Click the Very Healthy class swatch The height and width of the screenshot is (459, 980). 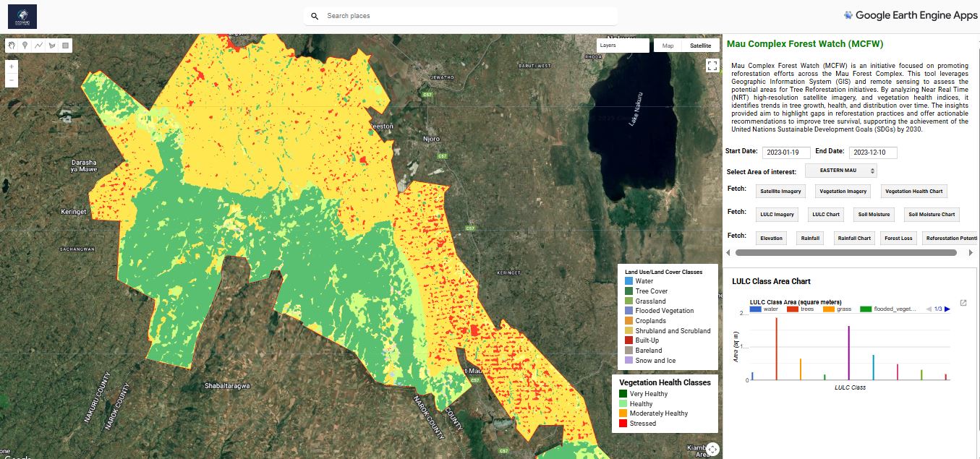pos(623,394)
